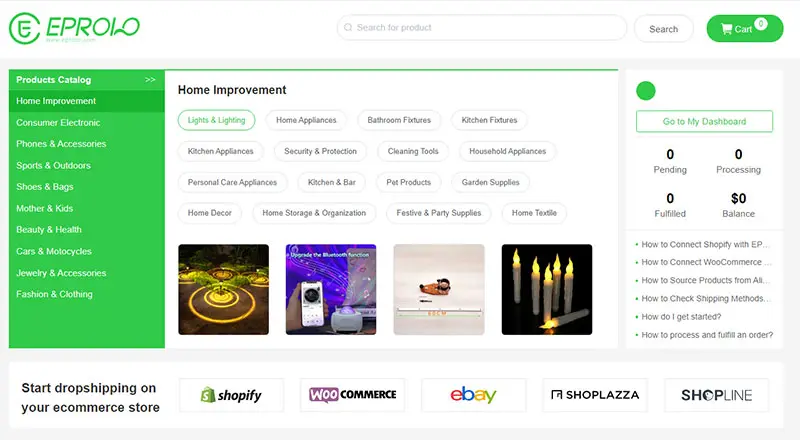Click the Search button

pyautogui.click(x=663, y=29)
